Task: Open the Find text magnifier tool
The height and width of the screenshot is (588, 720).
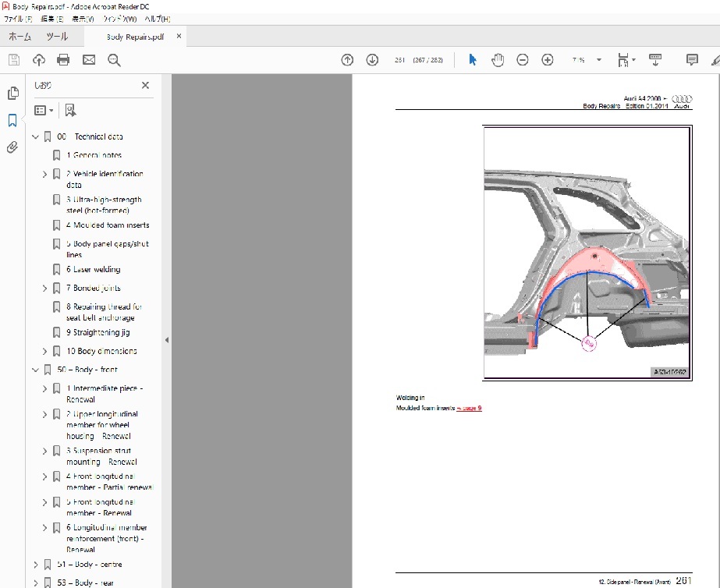Action: pos(114,60)
